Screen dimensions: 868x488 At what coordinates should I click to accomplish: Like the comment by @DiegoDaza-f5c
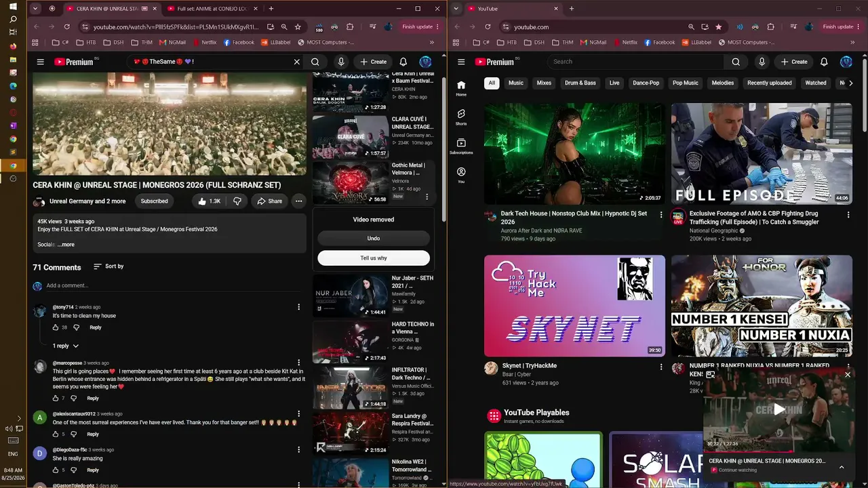(56, 470)
